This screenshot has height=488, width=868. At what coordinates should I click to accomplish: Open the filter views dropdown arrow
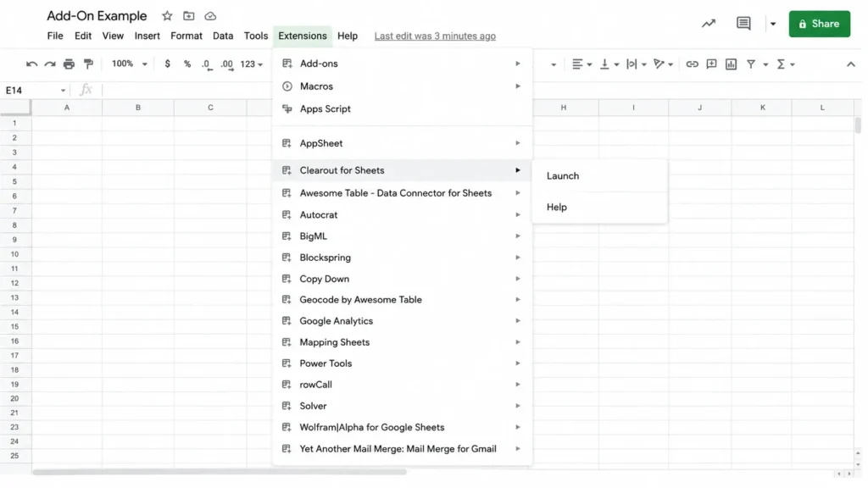click(765, 64)
